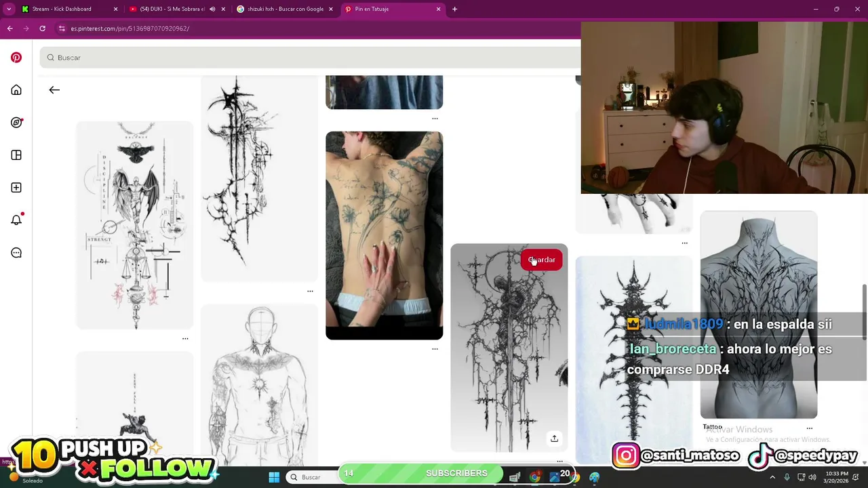Open the notifications bell in sidebar
This screenshot has height=488, width=868.
(16, 220)
